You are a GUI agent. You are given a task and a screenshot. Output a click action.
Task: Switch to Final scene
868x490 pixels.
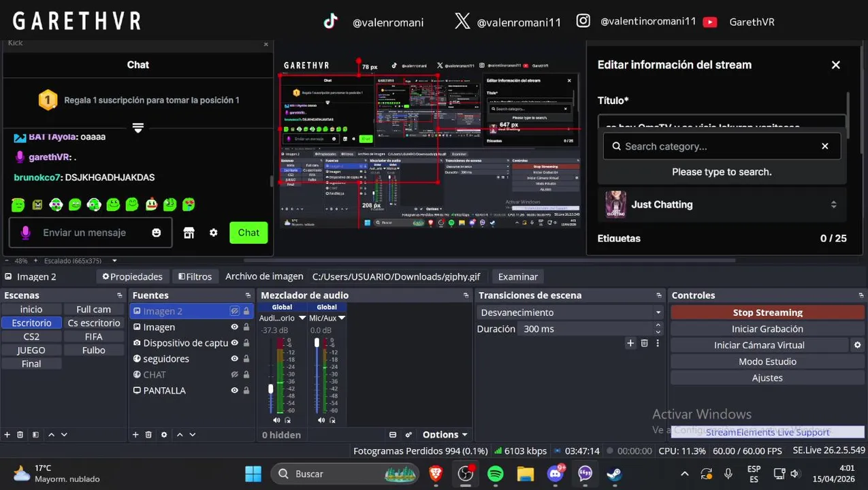point(31,363)
